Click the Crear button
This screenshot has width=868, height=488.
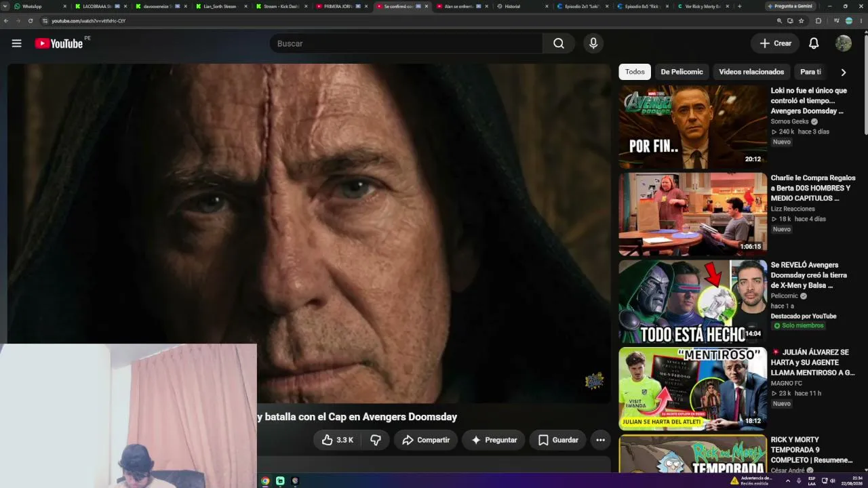tap(775, 43)
